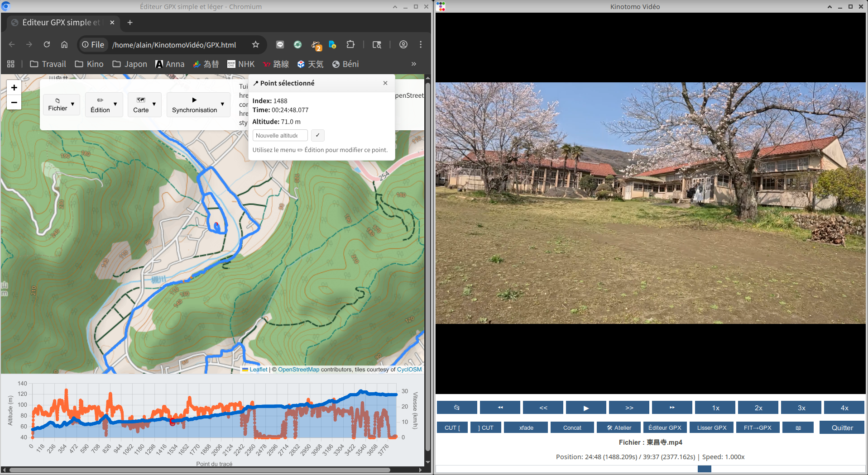This screenshot has width=868, height=475.
Task: Open the Chromium extensions puzzle icon
Action: (x=350, y=44)
